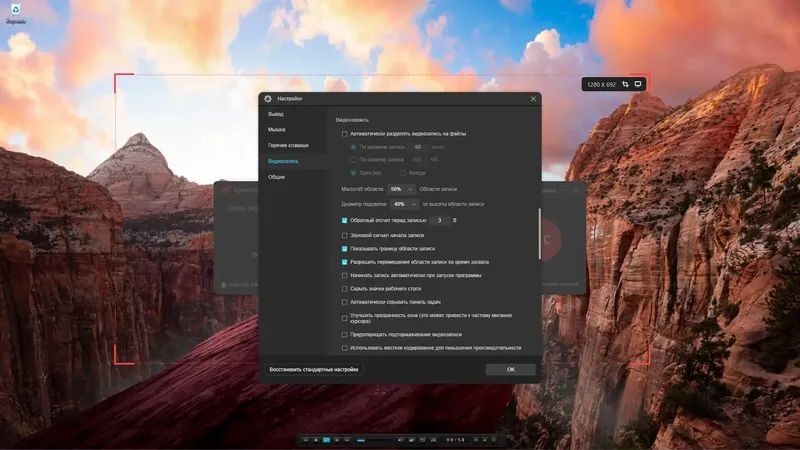
Task: Click the playback progress bar in bottom player
Action: coord(374,440)
